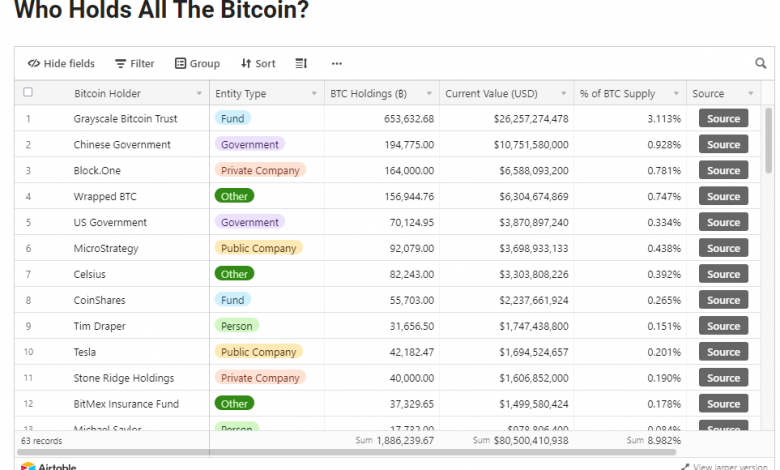780x470 pixels.
Task: Click the Fund tag for CoinShares
Action: click(x=232, y=300)
